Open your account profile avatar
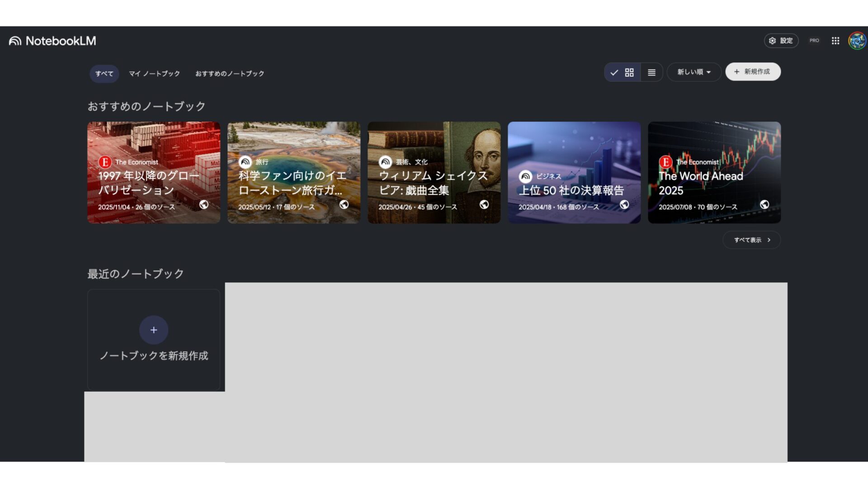 tap(856, 41)
